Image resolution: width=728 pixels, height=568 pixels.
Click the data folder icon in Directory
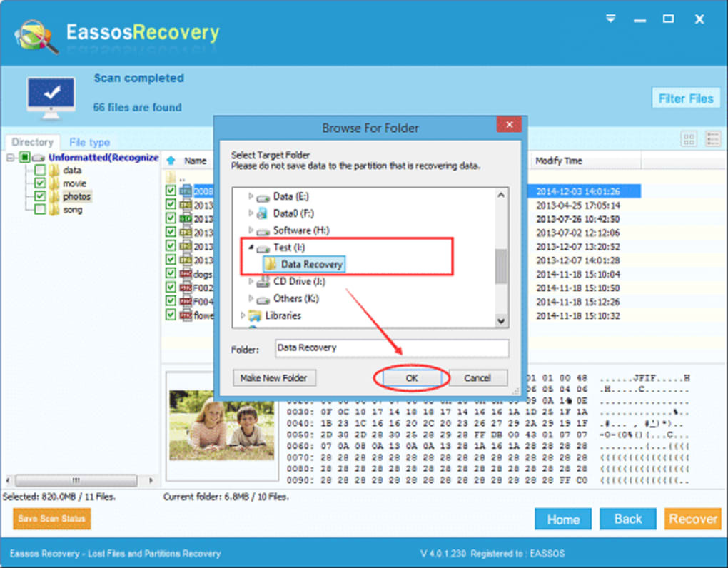pyautogui.click(x=54, y=171)
